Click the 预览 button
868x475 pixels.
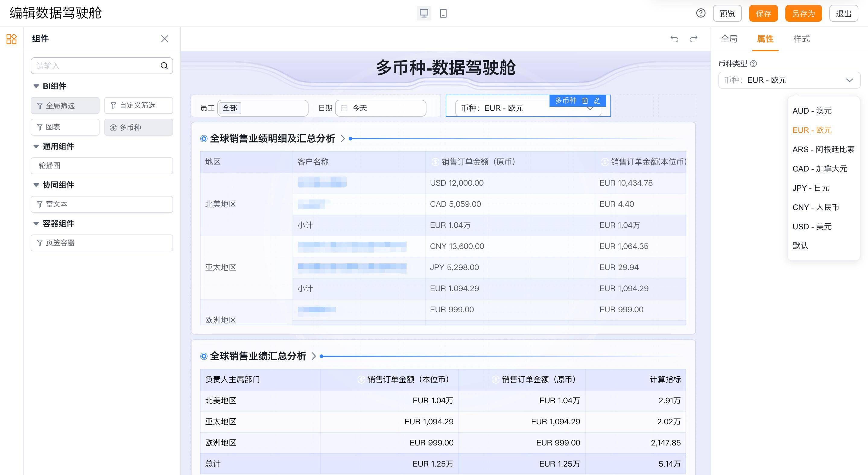click(727, 14)
